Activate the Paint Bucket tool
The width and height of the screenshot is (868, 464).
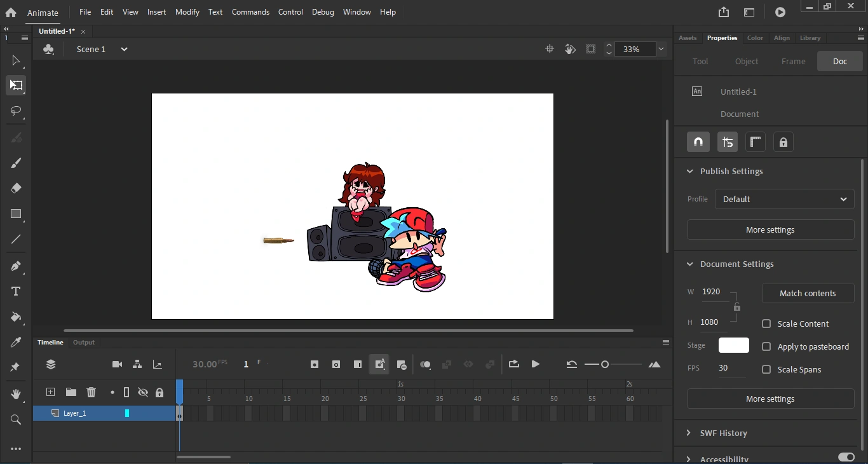(x=16, y=317)
